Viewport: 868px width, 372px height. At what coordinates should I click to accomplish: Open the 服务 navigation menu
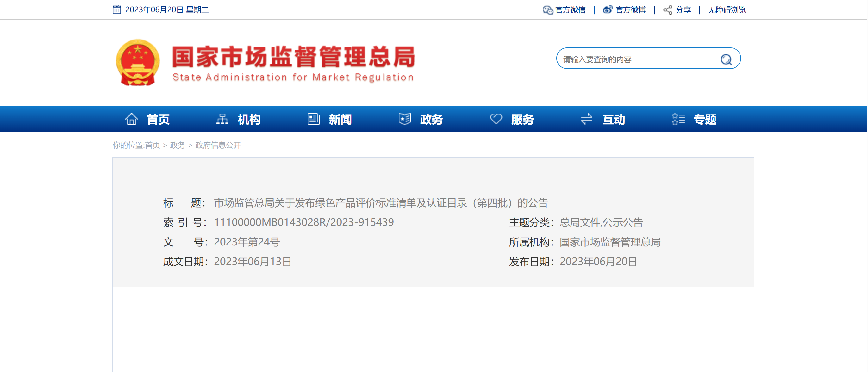tap(522, 119)
